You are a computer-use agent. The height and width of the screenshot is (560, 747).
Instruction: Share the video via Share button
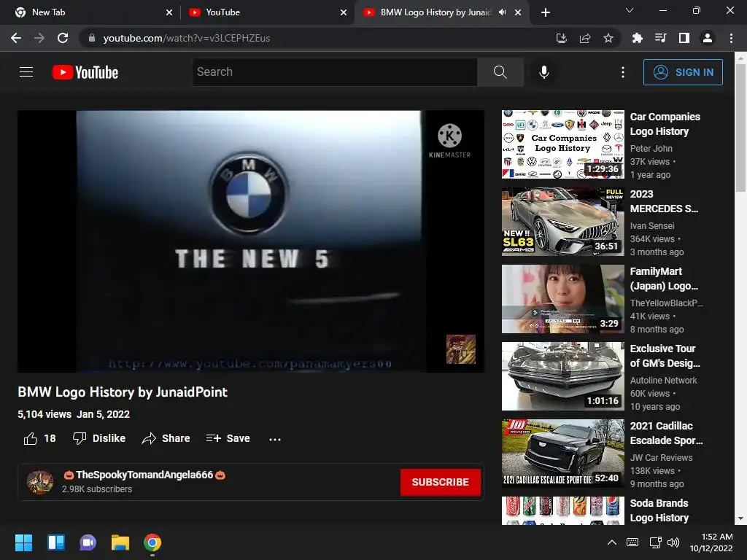166,438
